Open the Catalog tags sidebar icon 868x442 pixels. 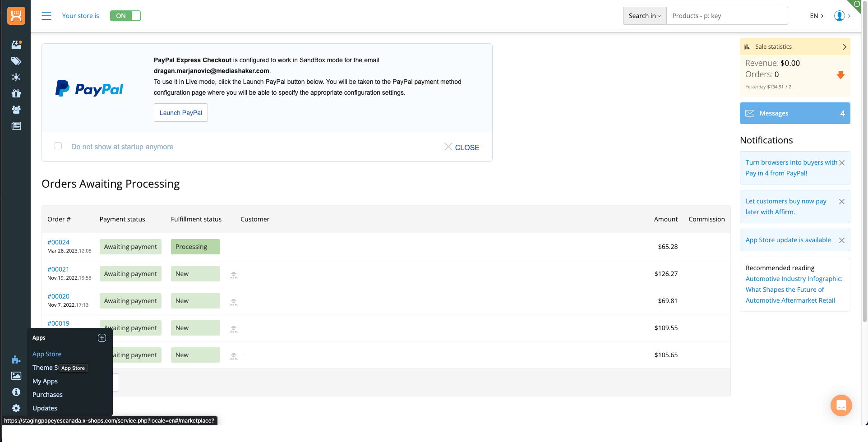click(x=16, y=61)
